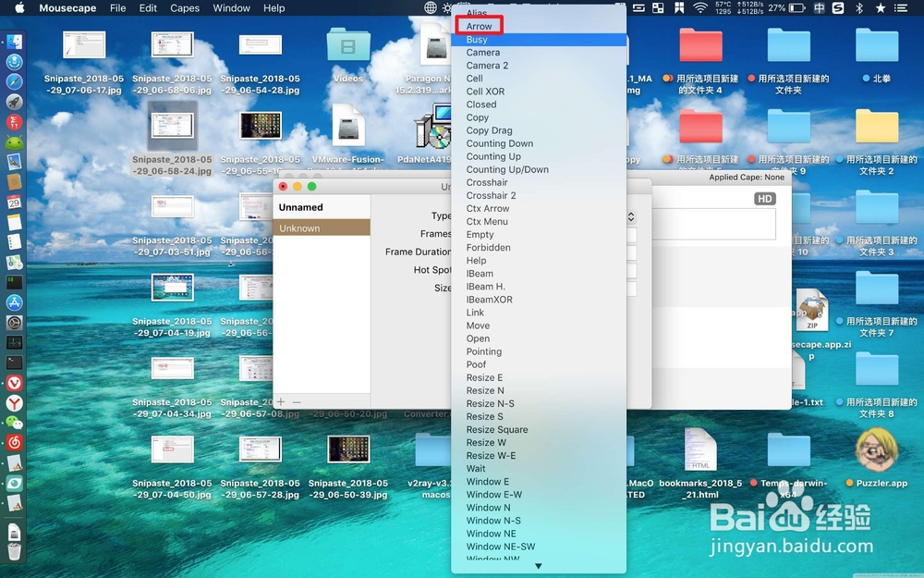This screenshot has width=924, height=578.
Task: Click the downward scroll arrow of the list
Action: 538,566
